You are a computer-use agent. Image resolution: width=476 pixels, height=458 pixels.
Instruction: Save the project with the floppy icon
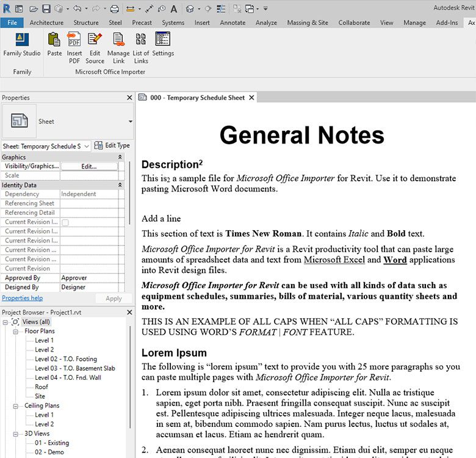[x=46, y=9]
